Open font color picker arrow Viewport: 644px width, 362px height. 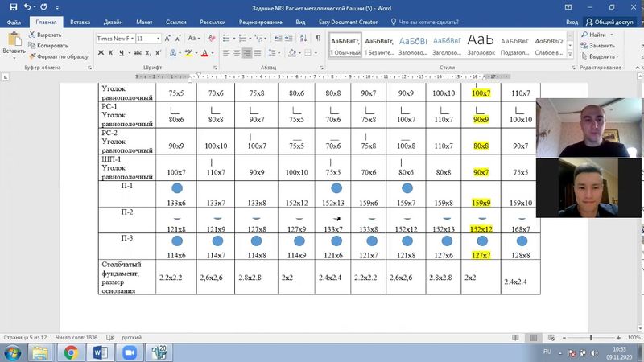[x=213, y=53]
